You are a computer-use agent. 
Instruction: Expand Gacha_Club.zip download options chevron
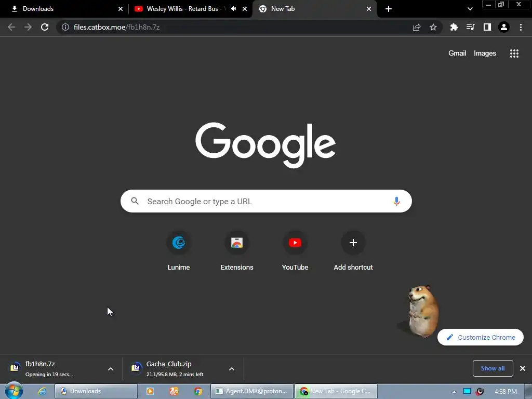[x=232, y=369]
